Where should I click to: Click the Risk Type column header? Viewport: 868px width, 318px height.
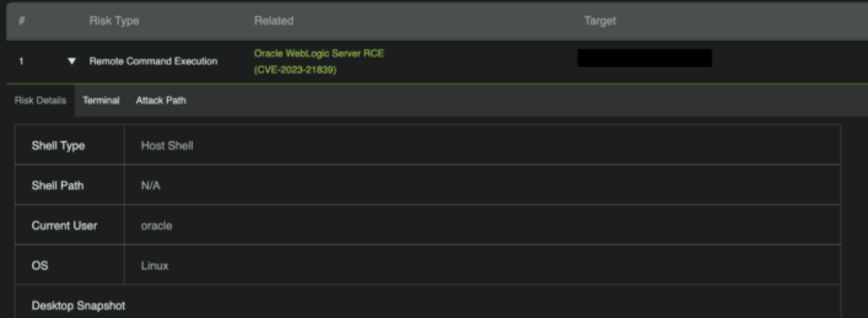114,21
